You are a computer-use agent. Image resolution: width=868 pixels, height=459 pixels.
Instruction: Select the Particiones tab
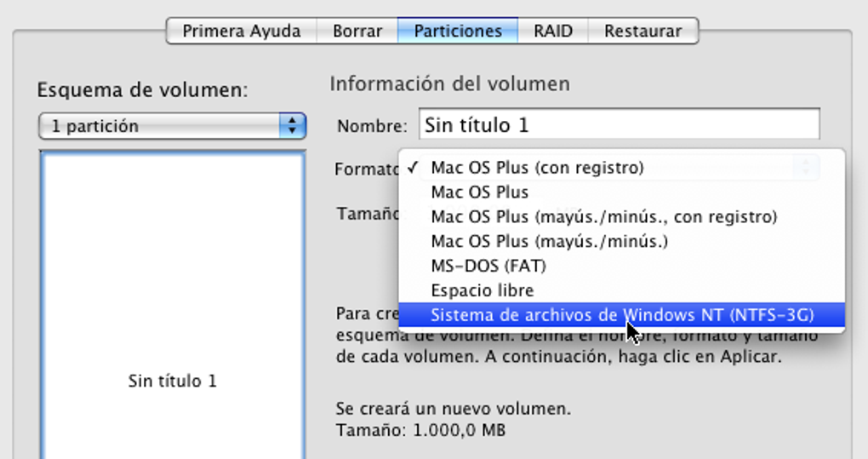(x=458, y=31)
